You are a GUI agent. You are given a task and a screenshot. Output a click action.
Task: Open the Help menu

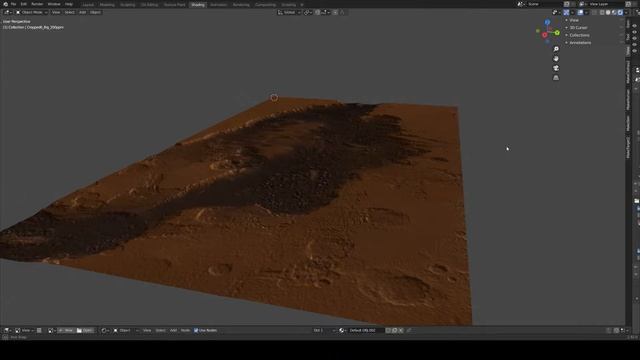[69, 4]
